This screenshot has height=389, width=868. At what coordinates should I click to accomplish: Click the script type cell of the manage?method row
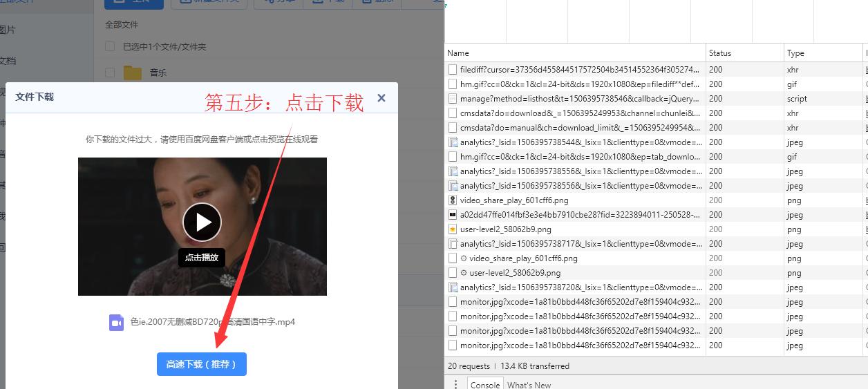pos(797,99)
